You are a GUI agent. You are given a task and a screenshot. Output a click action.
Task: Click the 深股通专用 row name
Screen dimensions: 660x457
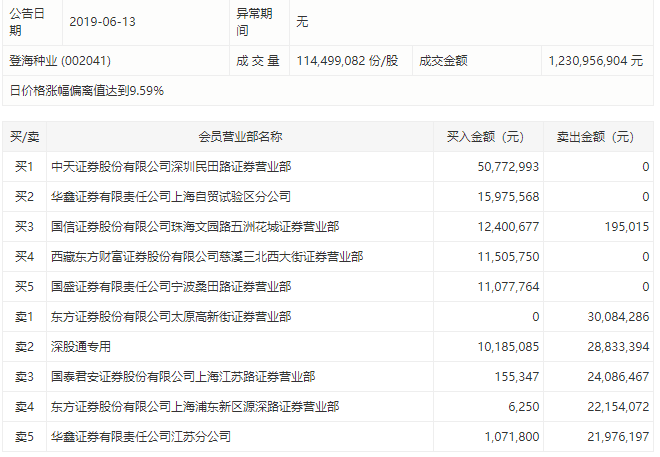click(x=81, y=347)
